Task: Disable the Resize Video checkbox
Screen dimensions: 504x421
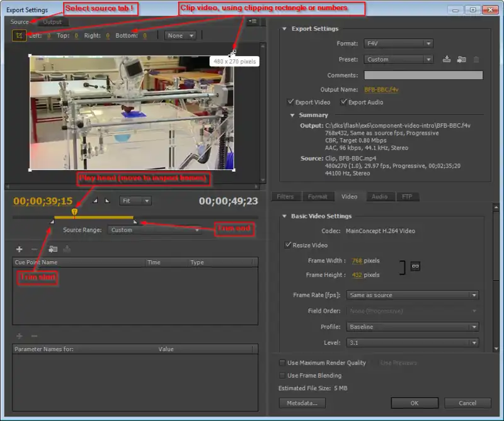Action: click(x=289, y=245)
